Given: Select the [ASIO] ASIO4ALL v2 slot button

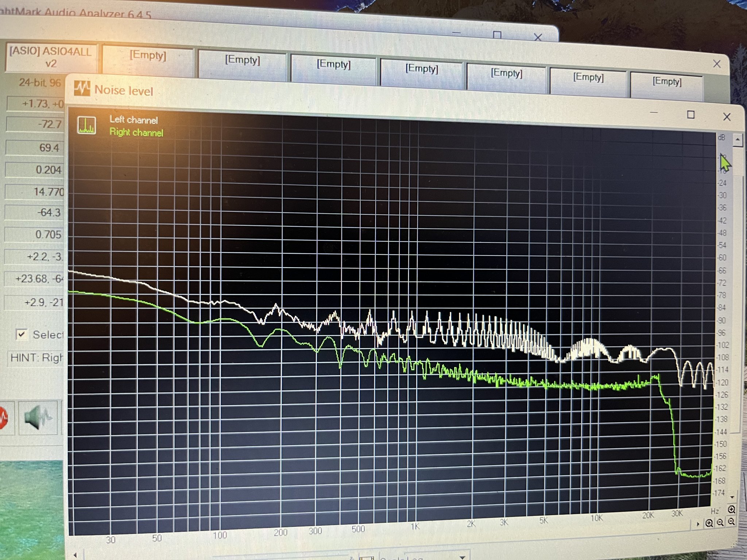Looking at the screenshot, I should [51, 57].
